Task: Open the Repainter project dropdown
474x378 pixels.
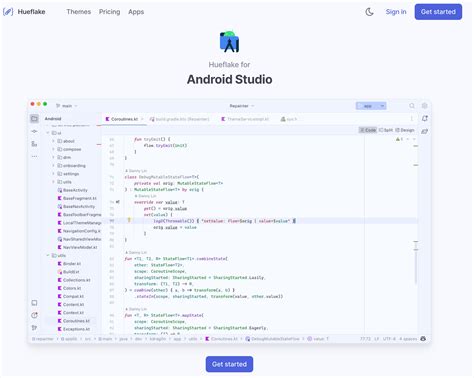Action: (242, 106)
